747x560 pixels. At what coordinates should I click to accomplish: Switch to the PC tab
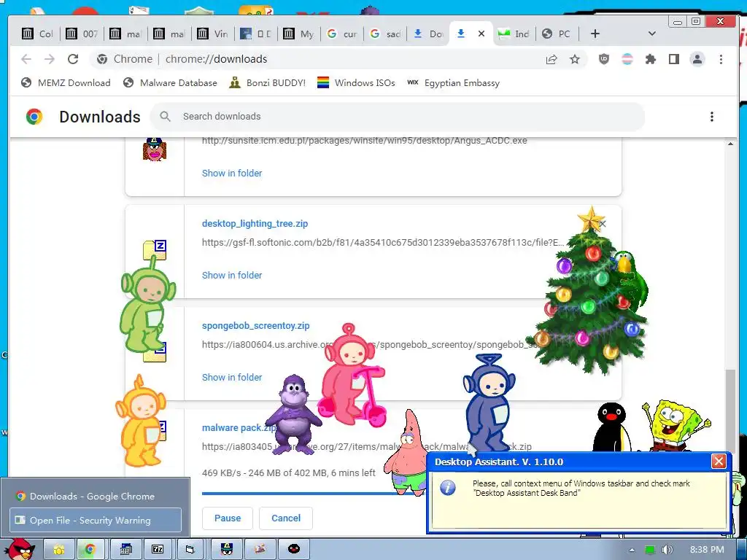click(557, 34)
